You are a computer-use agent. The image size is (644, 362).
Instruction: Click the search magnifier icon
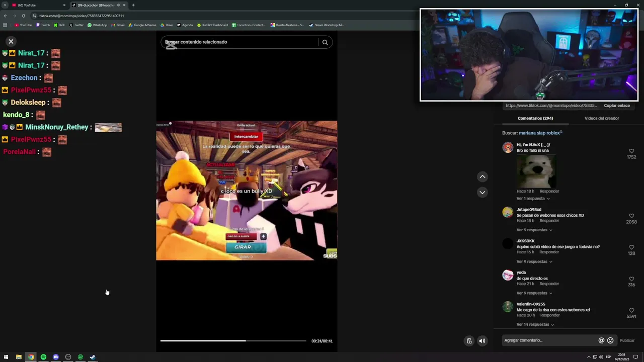(325, 42)
